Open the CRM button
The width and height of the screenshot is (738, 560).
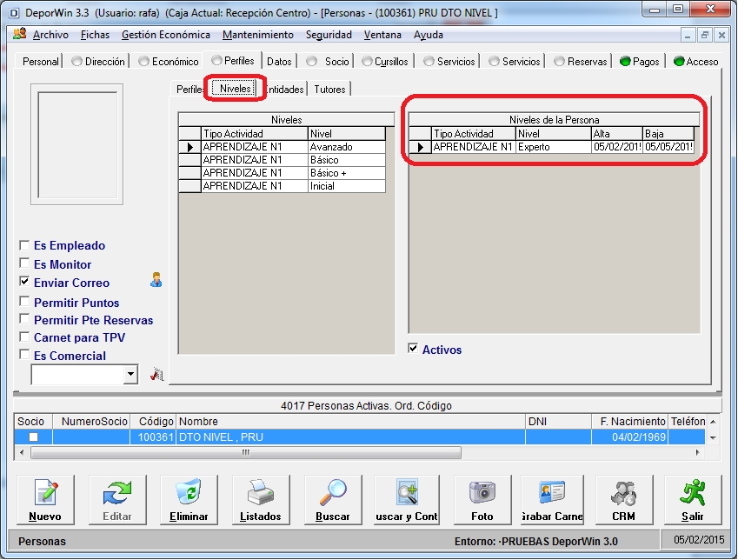click(x=624, y=500)
